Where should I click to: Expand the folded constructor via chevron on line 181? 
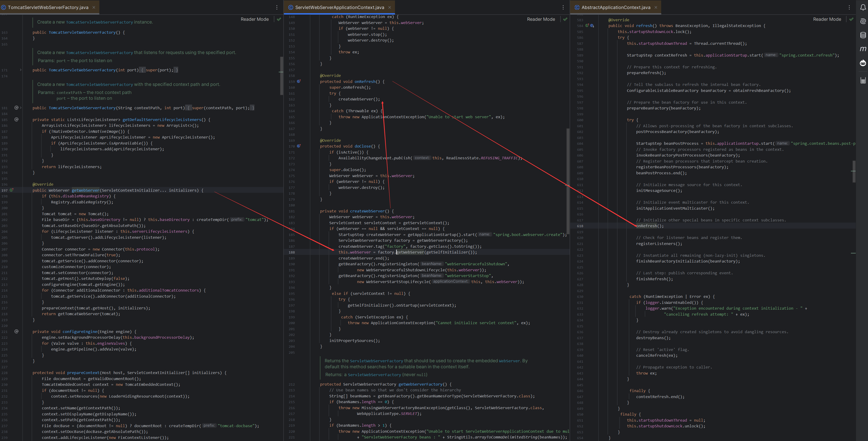click(x=21, y=108)
